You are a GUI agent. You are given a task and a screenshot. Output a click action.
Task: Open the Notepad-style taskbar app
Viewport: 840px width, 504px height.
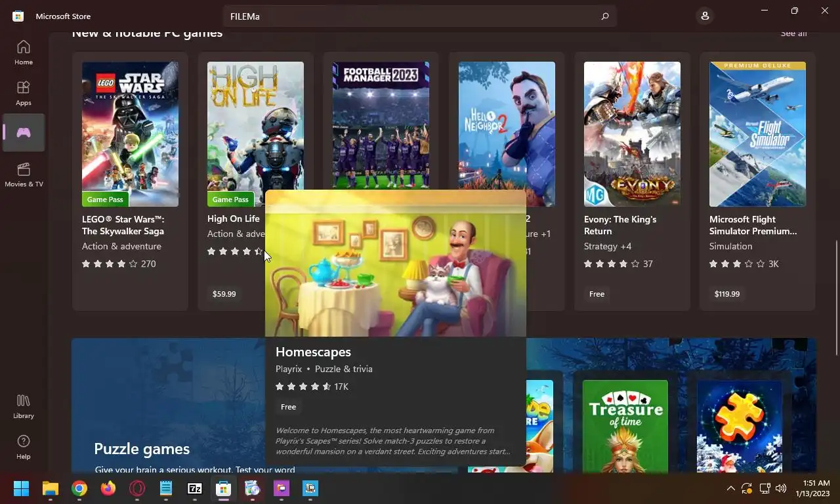[x=166, y=488]
